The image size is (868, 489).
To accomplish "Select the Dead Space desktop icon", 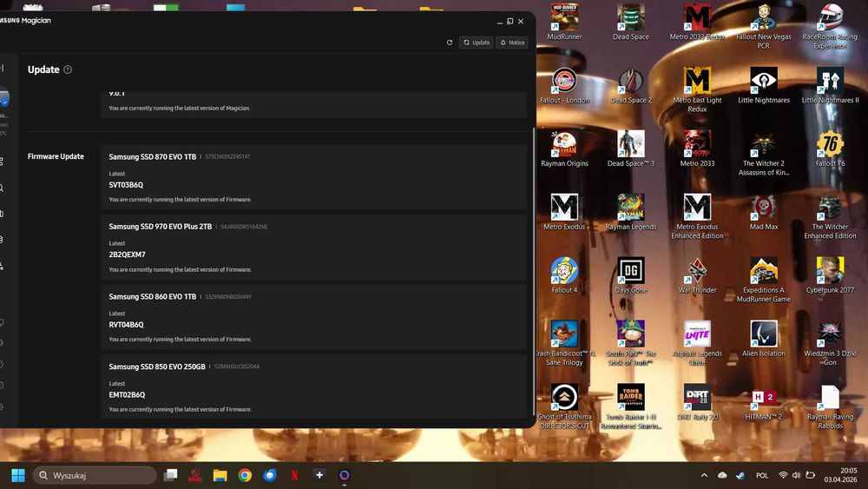I will (630, 23).
